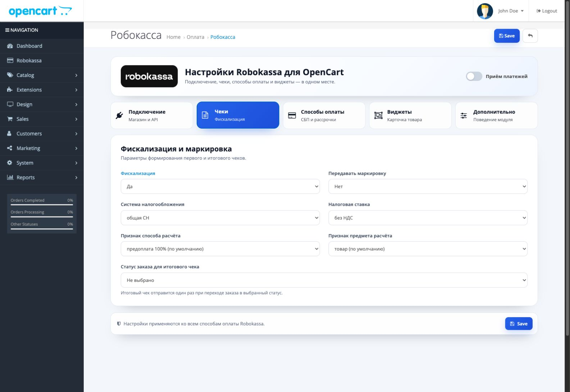Click the Робокасса breadcrumb link
This screenshot has height=392, width=570.
[223, 37]
